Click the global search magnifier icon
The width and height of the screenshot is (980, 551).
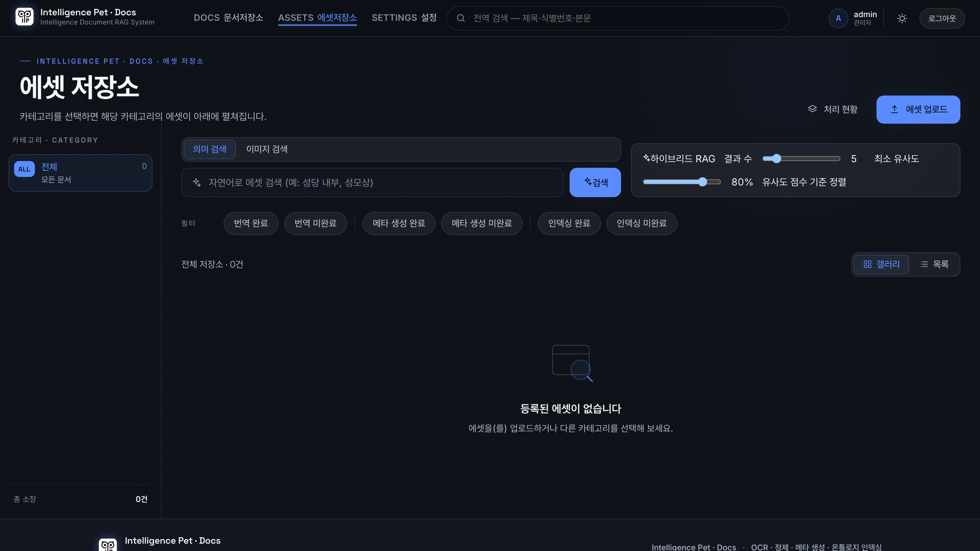(x=461, y=18)
